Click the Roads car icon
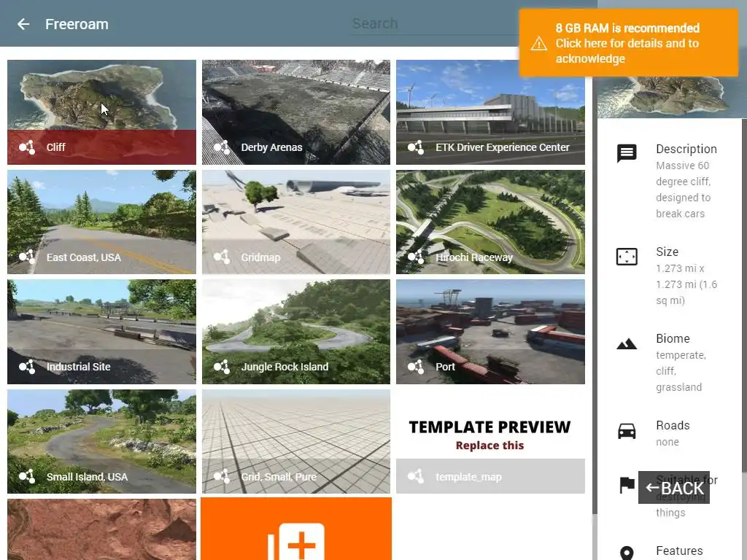The width and height of the screenshot is (747, 560). [627, 431]
